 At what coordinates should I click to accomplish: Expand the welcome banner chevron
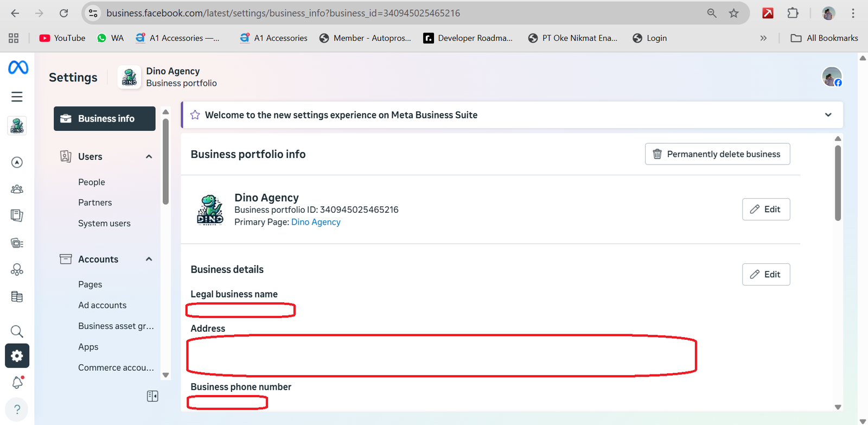(828, 115)
